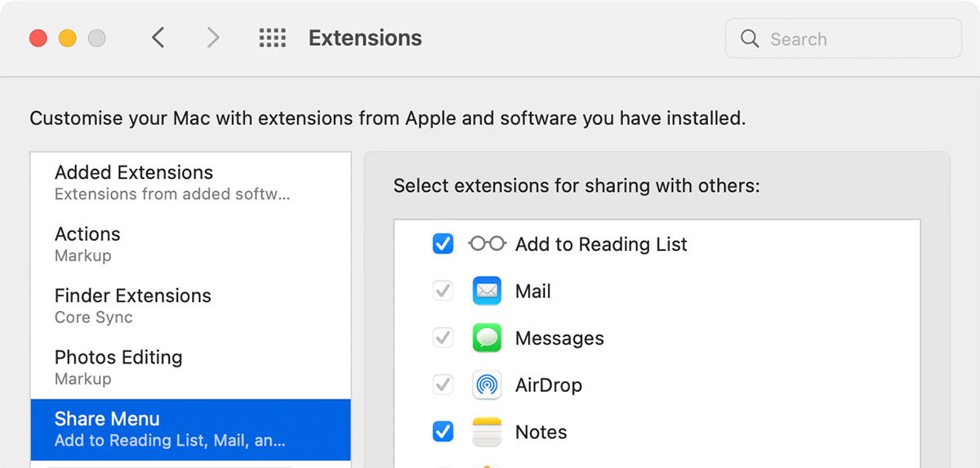Click the search magnifying glass icon
The height and width of the screenshot is (468, 980).
[x=750, y=38]
